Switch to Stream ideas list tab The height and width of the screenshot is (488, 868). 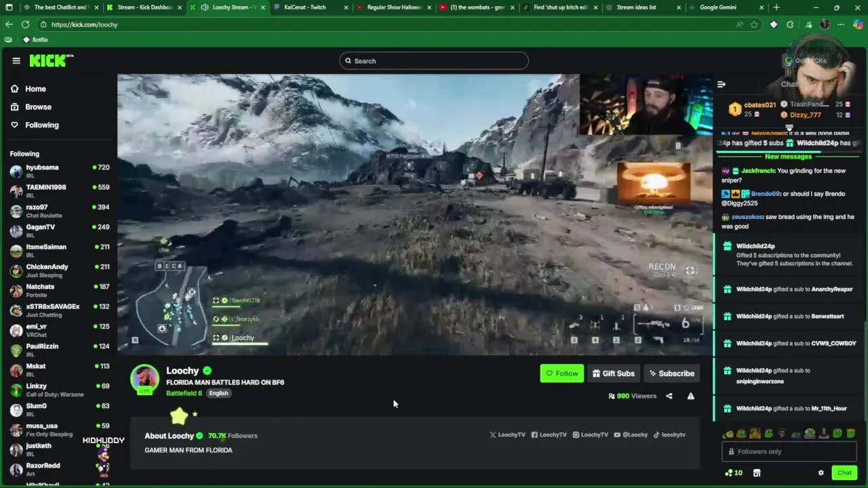(641, 7)
